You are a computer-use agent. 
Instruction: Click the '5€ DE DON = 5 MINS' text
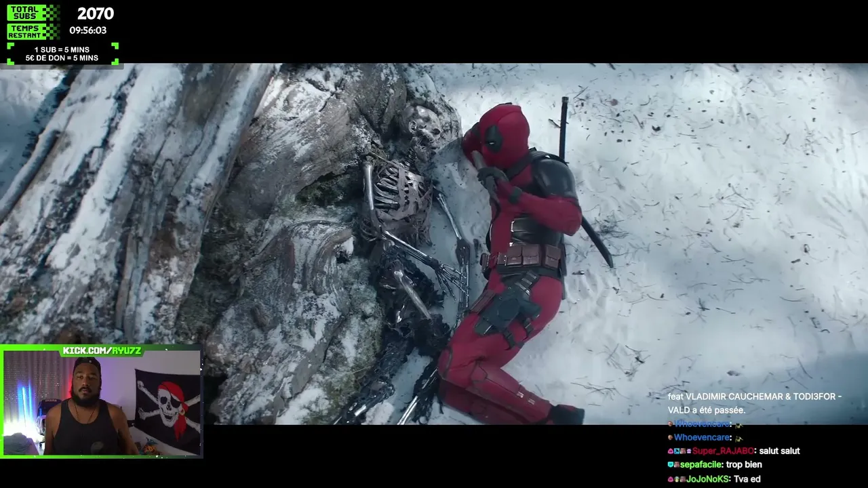point(62,58)
